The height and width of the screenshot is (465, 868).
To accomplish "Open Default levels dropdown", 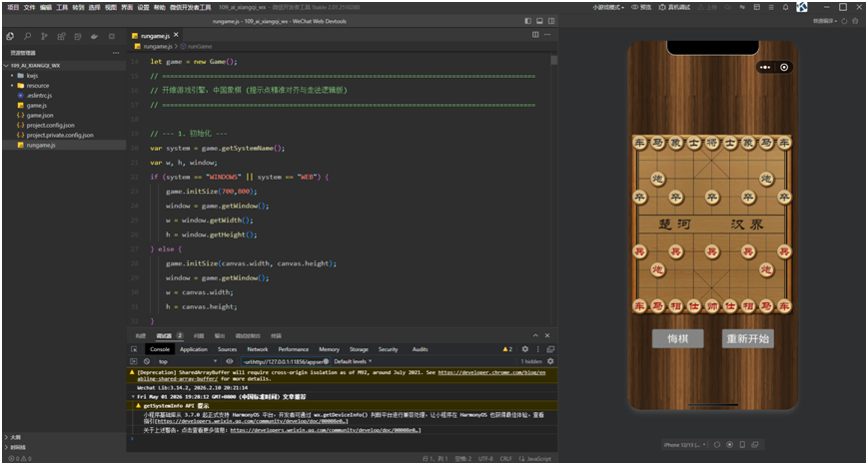I will click(353, 361).
